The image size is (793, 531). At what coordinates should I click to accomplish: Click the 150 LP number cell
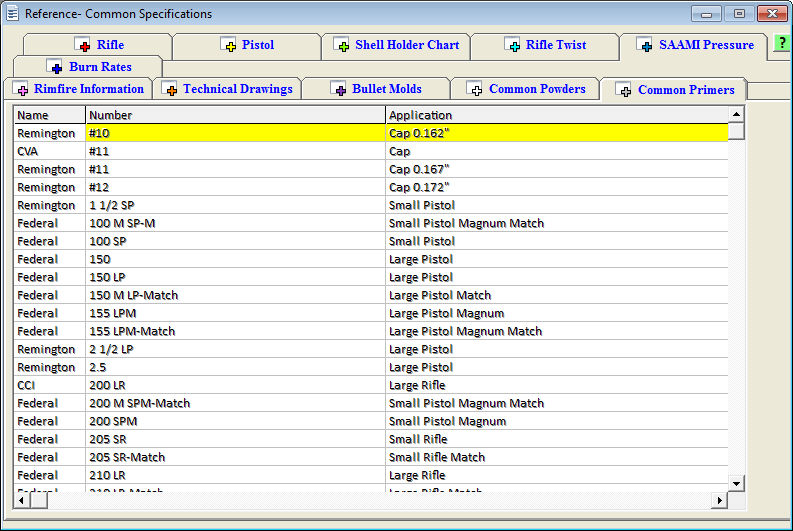click(236, 277)
